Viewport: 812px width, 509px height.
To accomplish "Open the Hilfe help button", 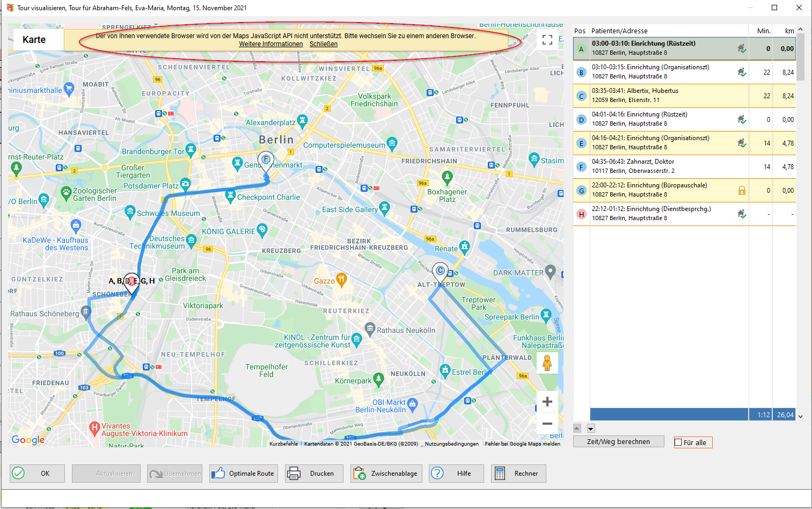I will click(456, 474).
